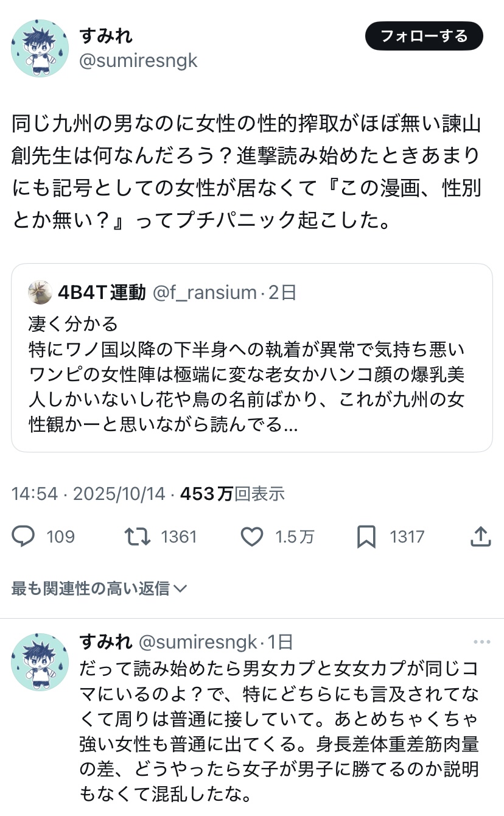
Task: Open the @sumiresngk handle in header
Action: coord(138,62)
